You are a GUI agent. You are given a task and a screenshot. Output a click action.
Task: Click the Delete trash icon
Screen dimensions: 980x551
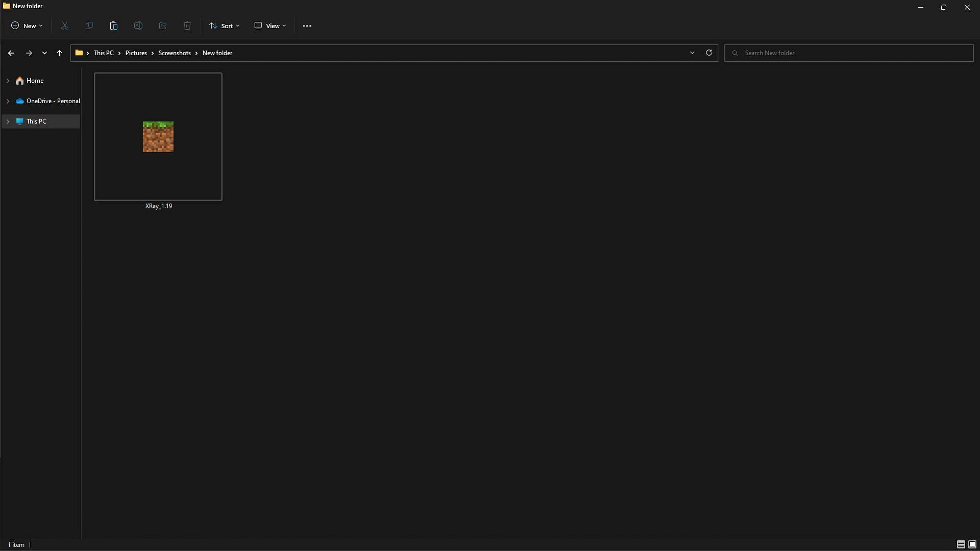click(x=187, y=26)
